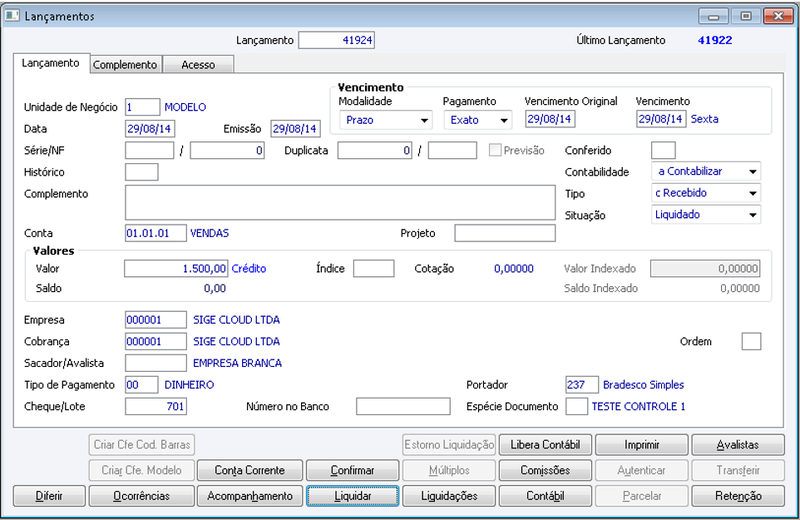Click the Valor field 1.500,00
Image resolution: width=800 pixels, height=520 pixels.
[x=176, y=268]
